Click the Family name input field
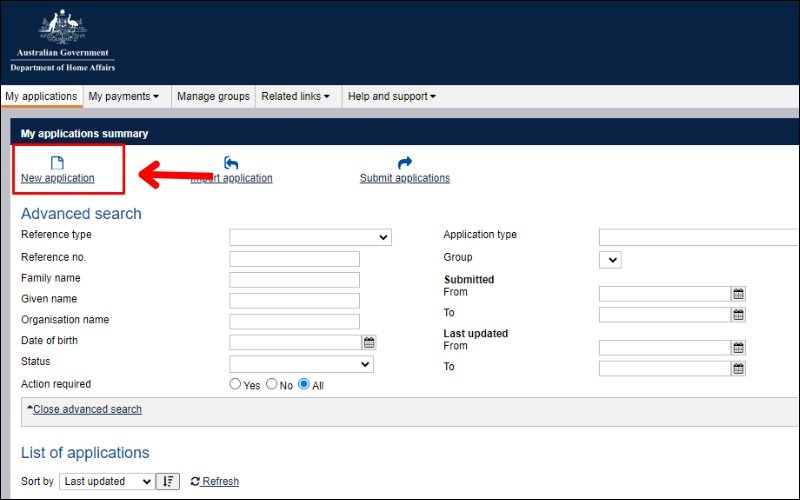 [x=294, y=280]
